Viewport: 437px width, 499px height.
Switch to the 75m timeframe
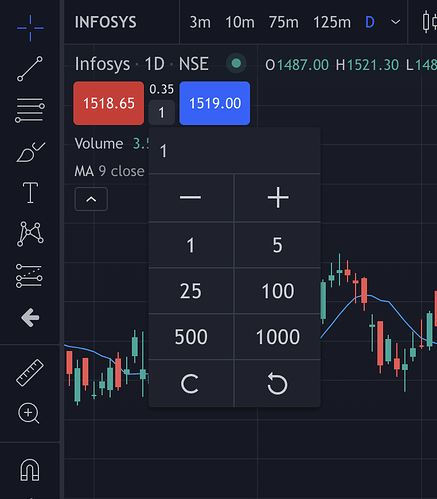tap(284, 22)
